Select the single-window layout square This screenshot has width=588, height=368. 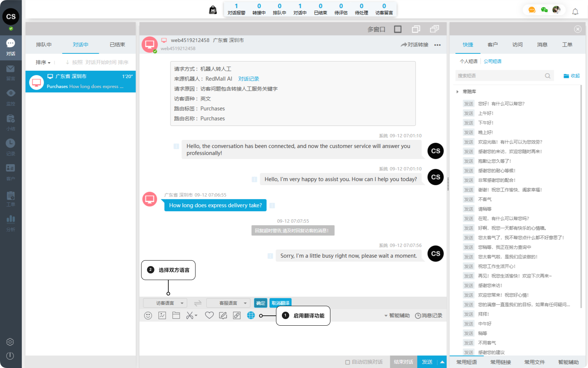click(x=398, y=29)
